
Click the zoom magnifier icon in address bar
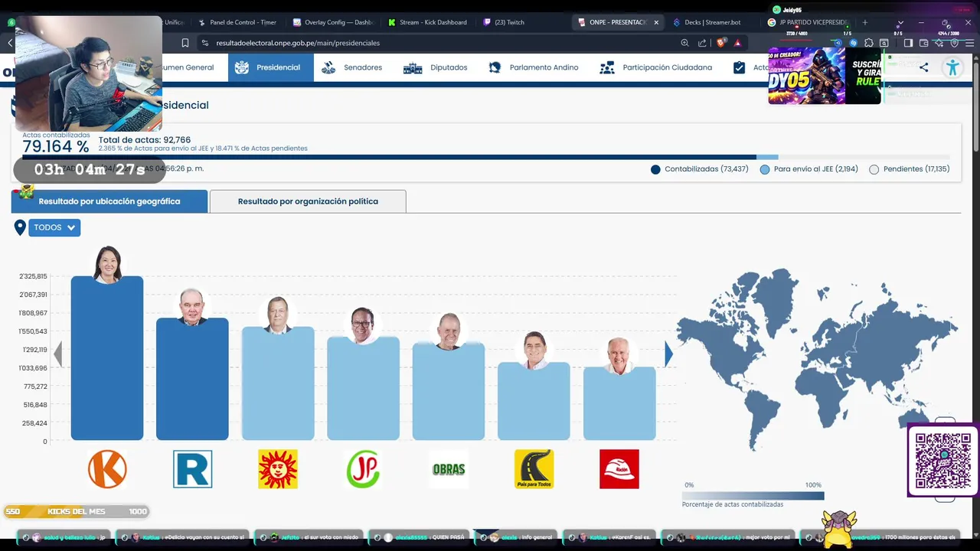[x=684, y=43]
